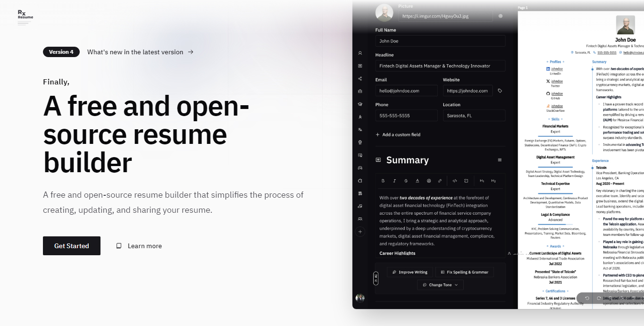Open the Summary section options menu
Screen dimensions: 644x326
[x=500, y=160]
